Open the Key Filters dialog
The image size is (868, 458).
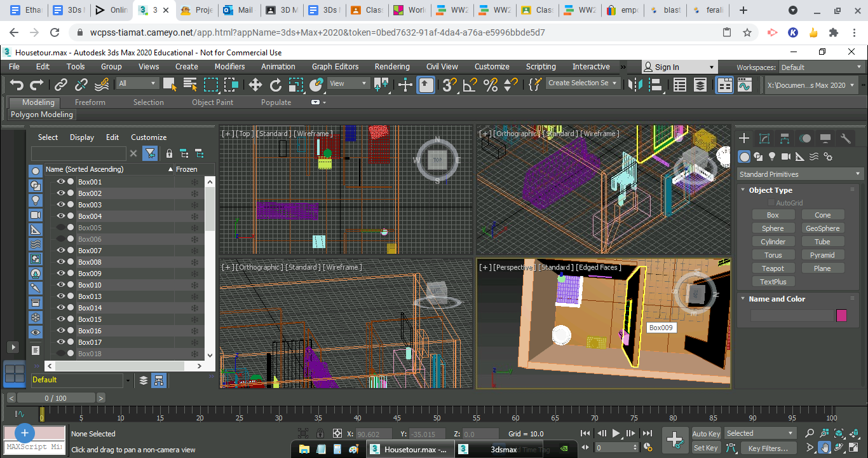768,448
